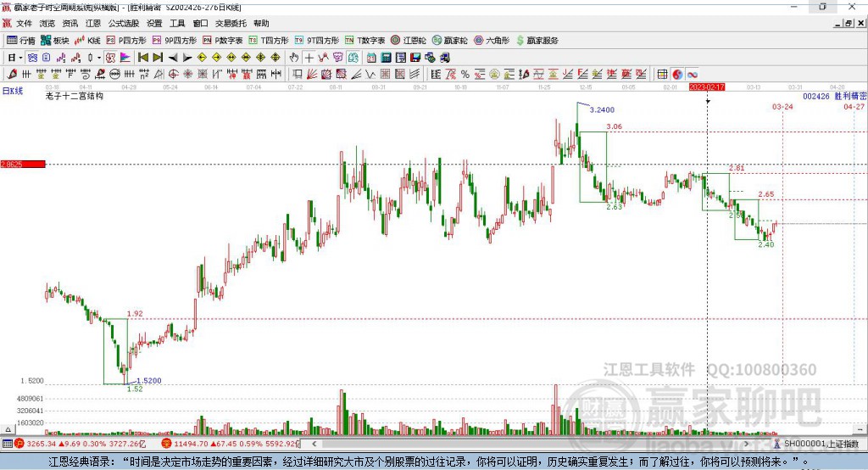Jump to first bar with green skip-back icon

pyautogui.click(x=142, y=58)
